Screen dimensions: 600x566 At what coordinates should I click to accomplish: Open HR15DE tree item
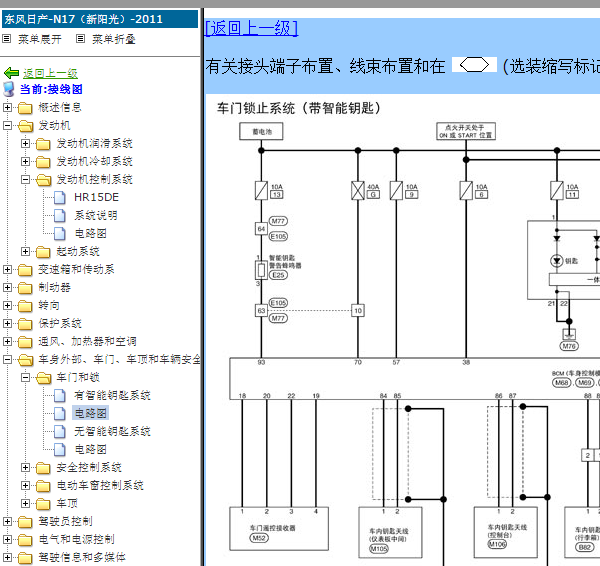[96, 197]
